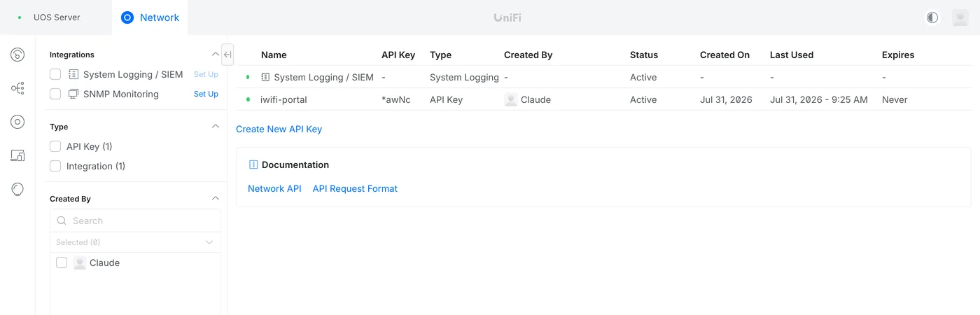Open the Network API documentation link
980x315 pixels.
[x=274, y=188]
